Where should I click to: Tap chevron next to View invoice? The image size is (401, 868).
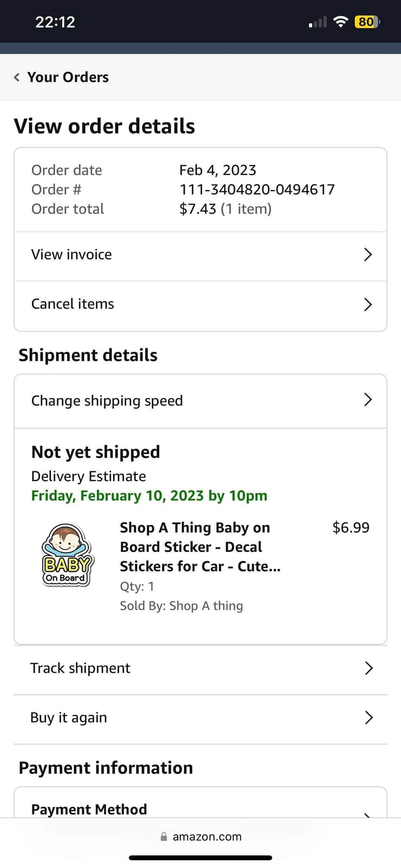tap(368, 255)
